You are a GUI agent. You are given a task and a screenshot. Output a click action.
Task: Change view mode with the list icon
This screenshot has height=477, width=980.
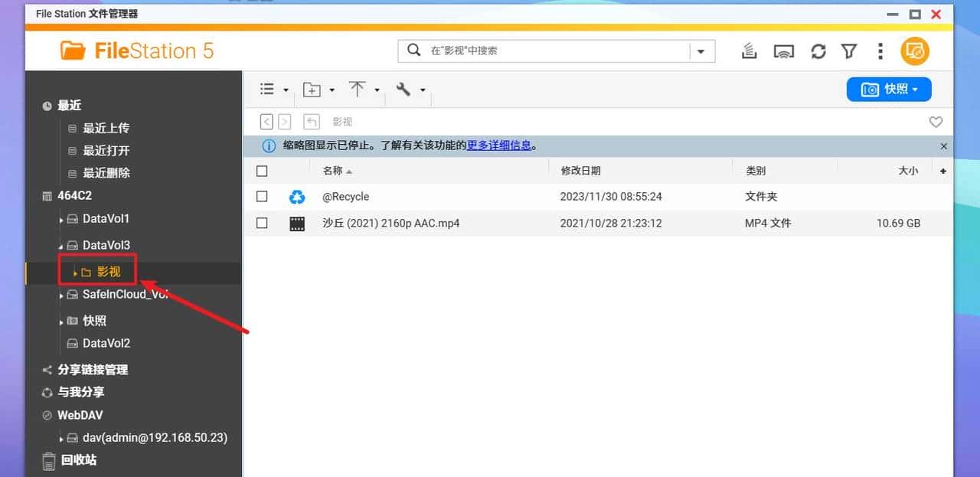[267, 89]
